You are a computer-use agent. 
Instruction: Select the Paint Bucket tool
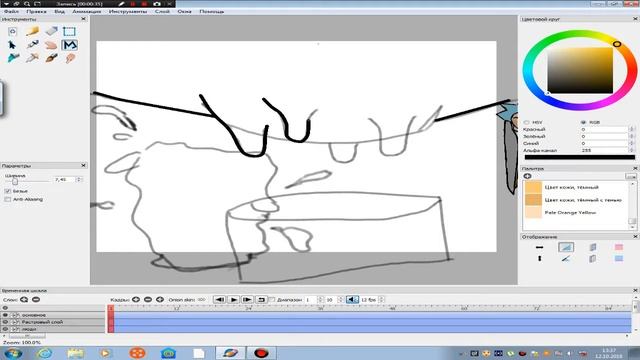[13, 58]
